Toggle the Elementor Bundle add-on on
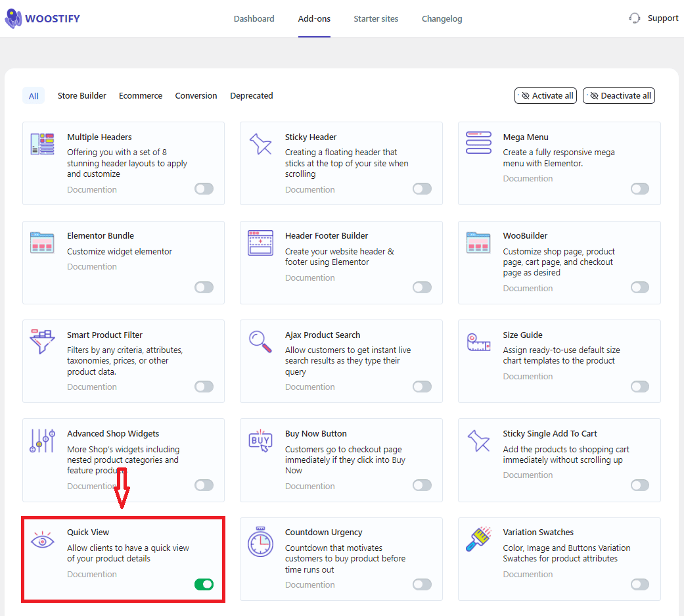The height and width of the screenshot is (616, 684). pos(204,287)
